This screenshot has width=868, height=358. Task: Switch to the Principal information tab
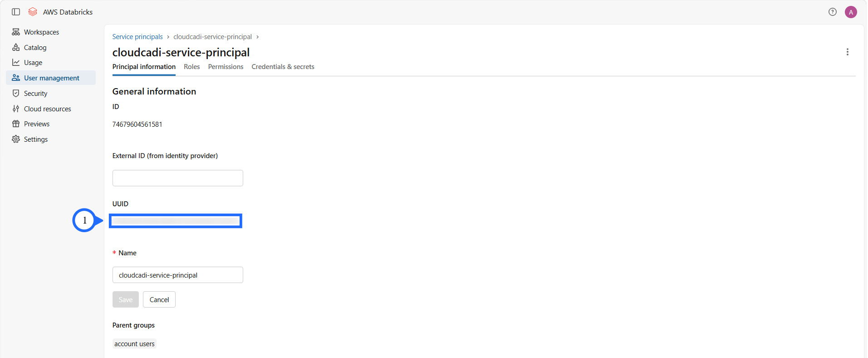coord(144,67)
